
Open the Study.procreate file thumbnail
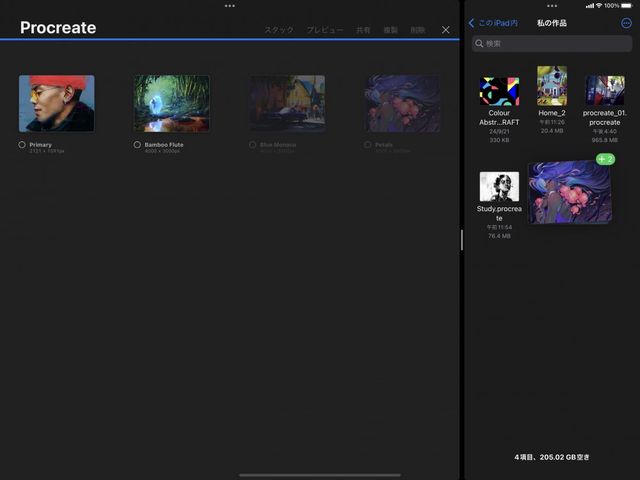(x=499, y=186)
